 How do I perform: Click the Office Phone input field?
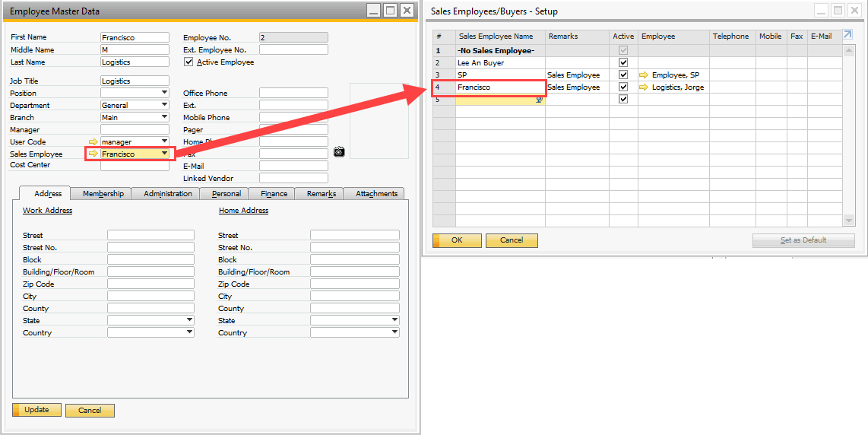point(293,94)
